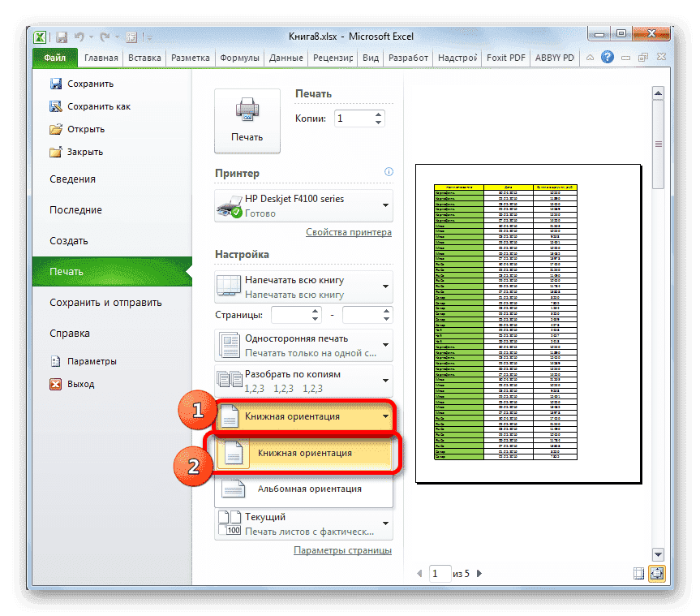
Task: Open the Foxit PDF ribbon tab
Action: 505,58
